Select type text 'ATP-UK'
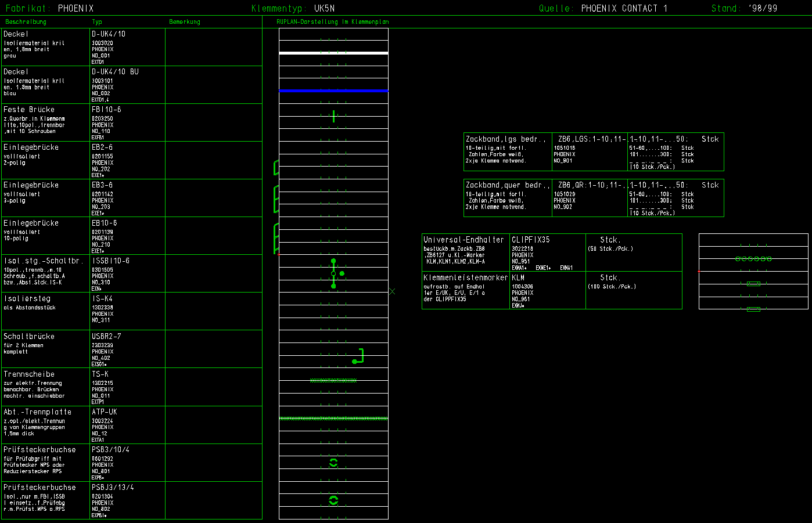The width and height of the screenshot is (812, 523). [x=105, y=412]
